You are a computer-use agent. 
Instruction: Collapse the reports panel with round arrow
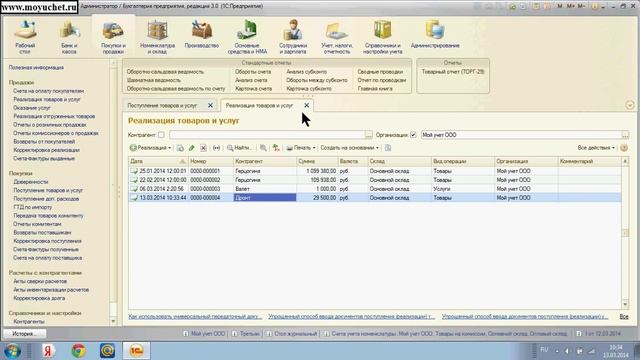[x=630, y=105]
